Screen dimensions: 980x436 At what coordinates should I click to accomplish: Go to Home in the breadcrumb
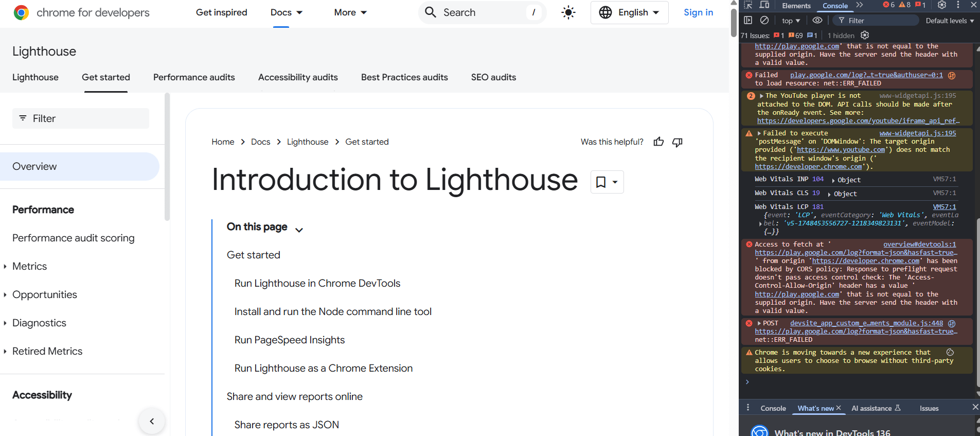coord(223,142)
